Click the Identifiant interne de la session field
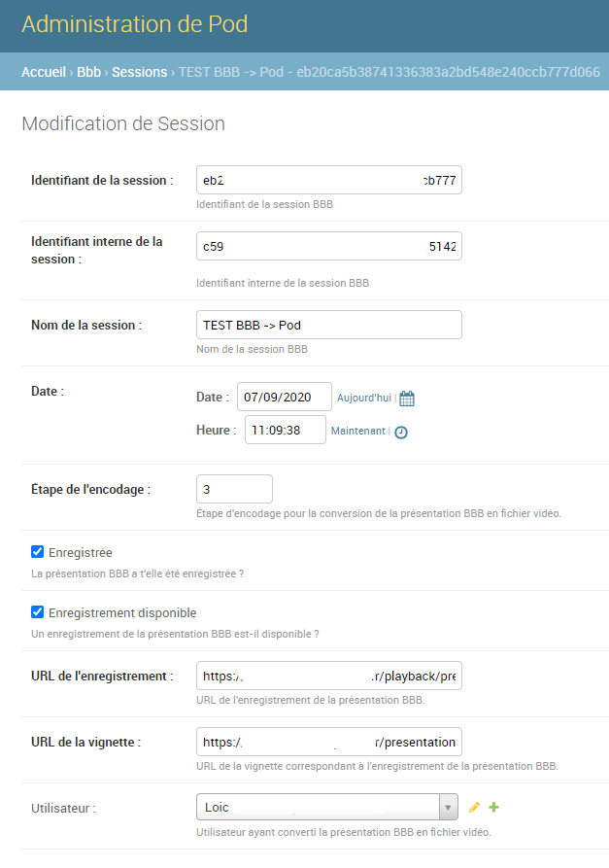This screenshot has width=609, height=868. coord(328,247)
